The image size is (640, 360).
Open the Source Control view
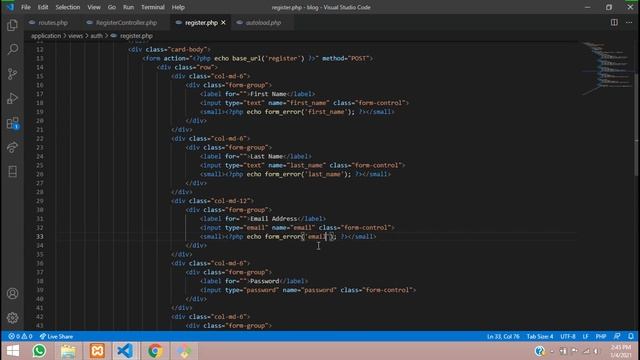coord(12,74)
